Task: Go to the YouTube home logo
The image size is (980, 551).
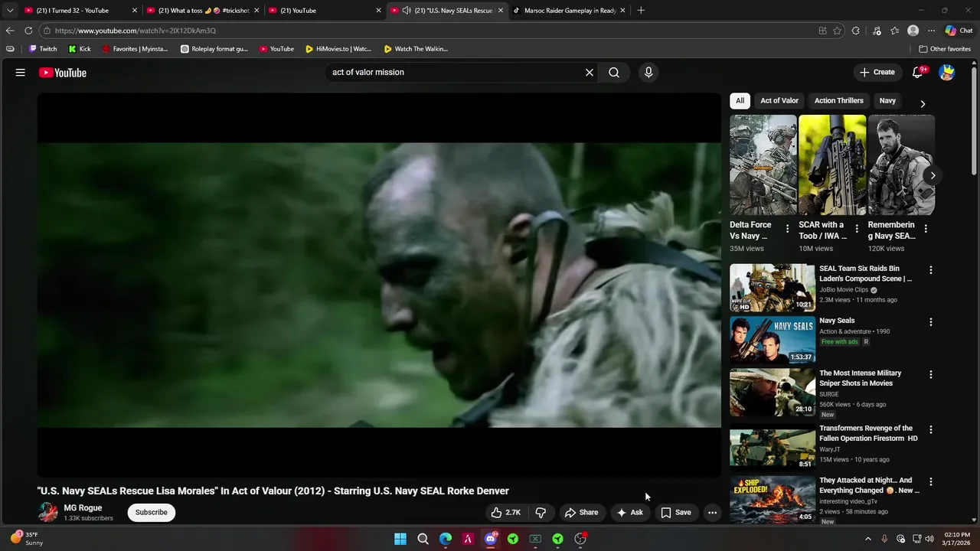Action: click(x=63, y=73)
